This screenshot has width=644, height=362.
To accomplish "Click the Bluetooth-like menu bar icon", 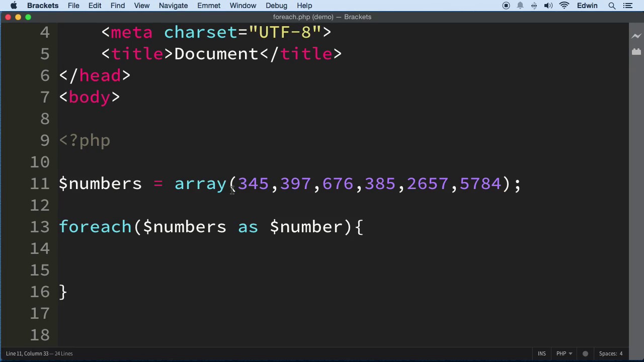I will pos(534,6).
